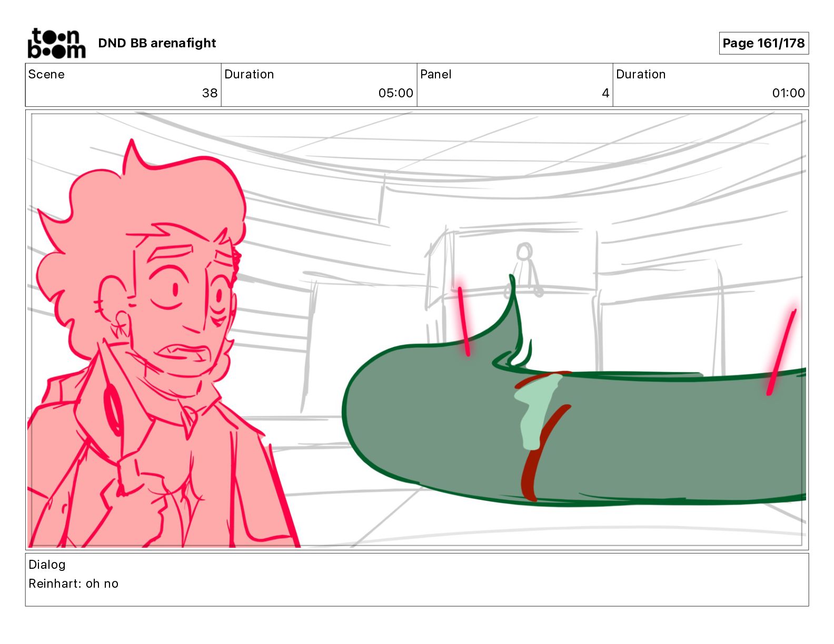
Task: Select the dialog line 'Reinhart: oh no'
Action: pos(73,583)
